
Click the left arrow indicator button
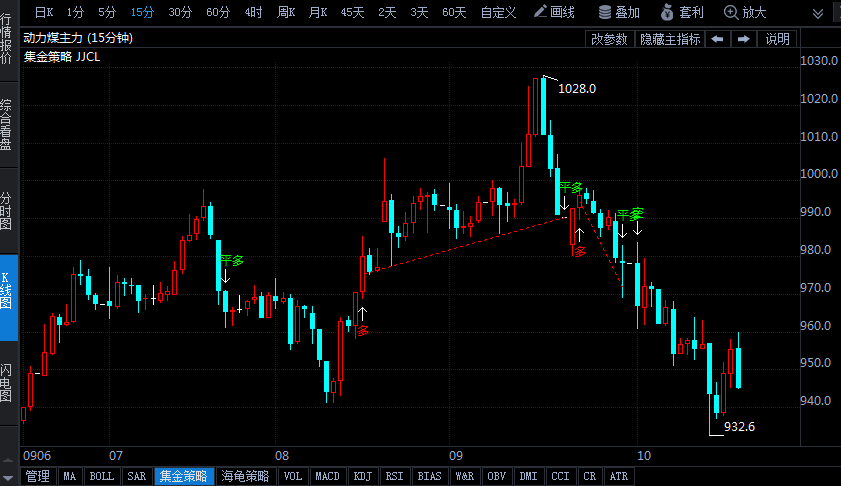click(718, 39)
